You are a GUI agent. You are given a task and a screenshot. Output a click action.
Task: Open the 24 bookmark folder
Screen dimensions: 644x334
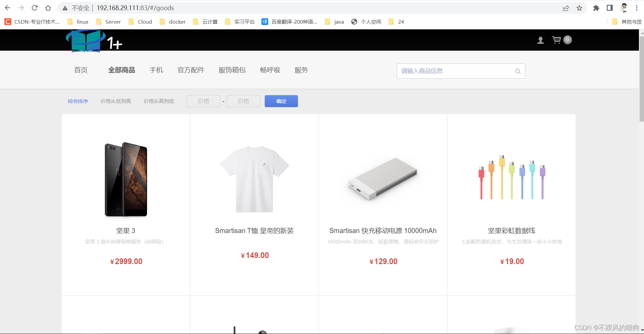[396, 22]
